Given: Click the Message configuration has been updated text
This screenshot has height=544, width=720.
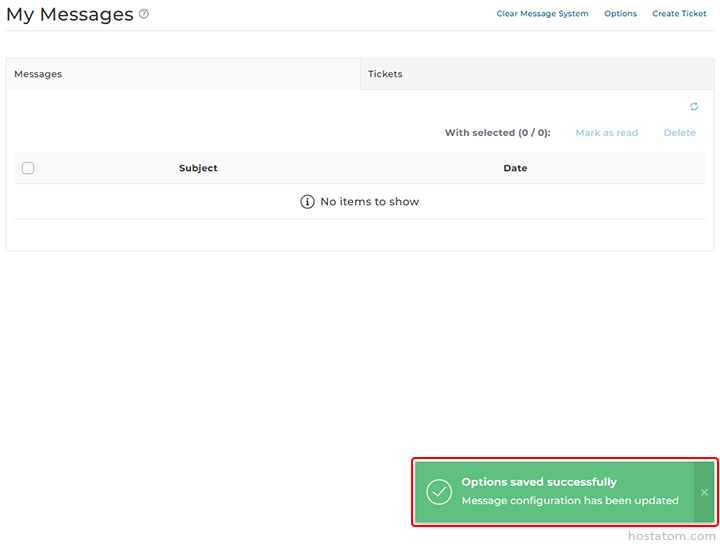Looking at the screenshot, I should pyautogui.click(x=570, y=500).
